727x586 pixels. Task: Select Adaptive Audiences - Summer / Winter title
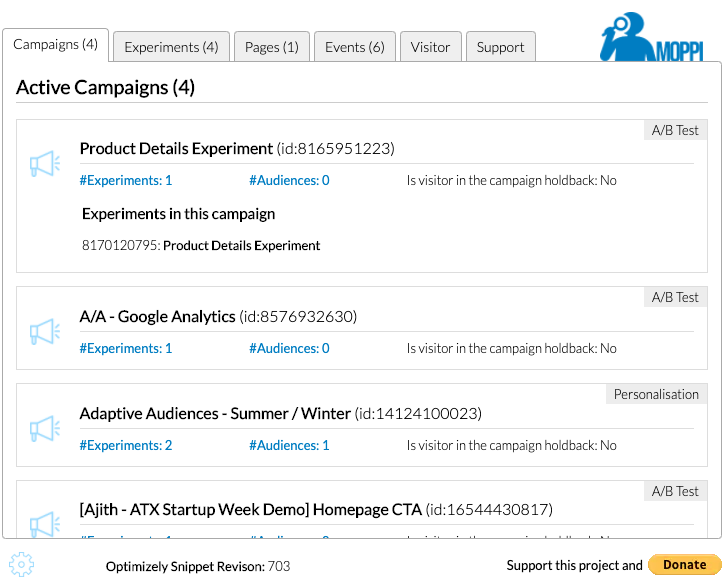[281, 413]
